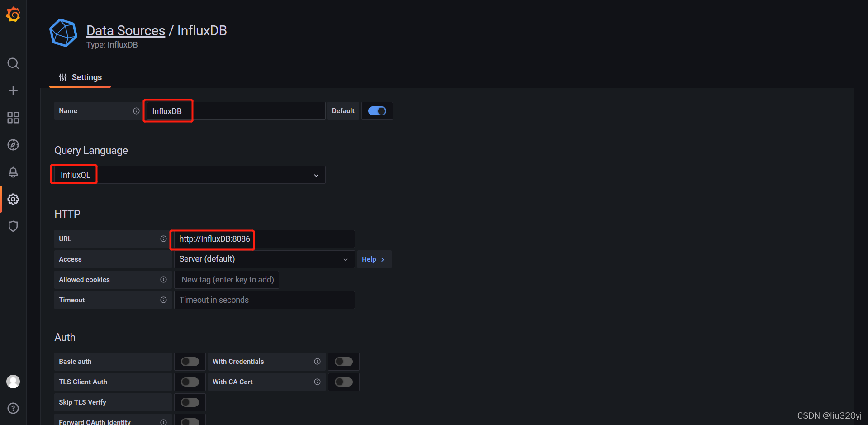This screenshot has width=868, height=425.
Task: Click the HTTP section heading
Action: (67, 214)
